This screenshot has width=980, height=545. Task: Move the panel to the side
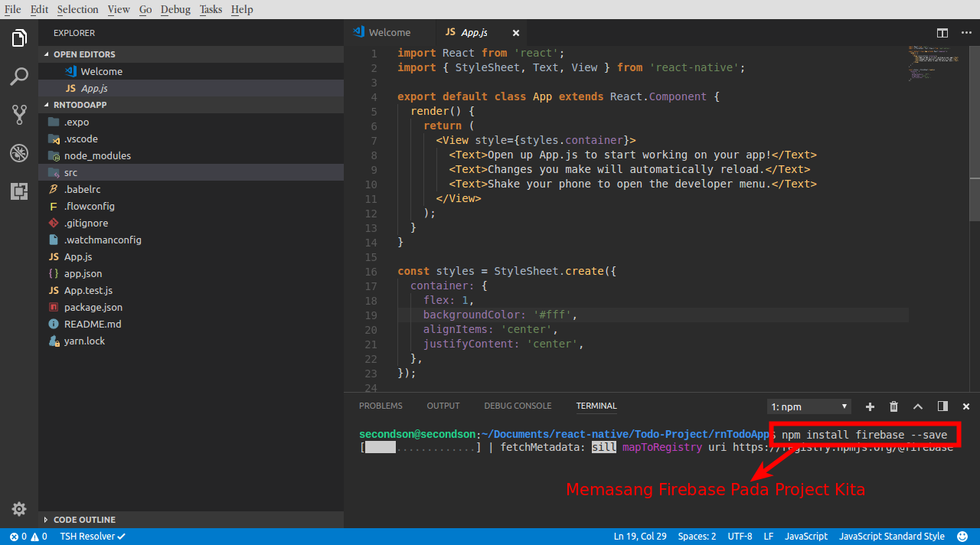pyautogui.click(x=942, y=406)
